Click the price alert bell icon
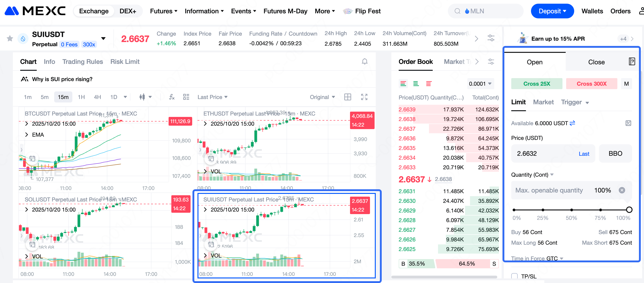 (x=364, y=62)
